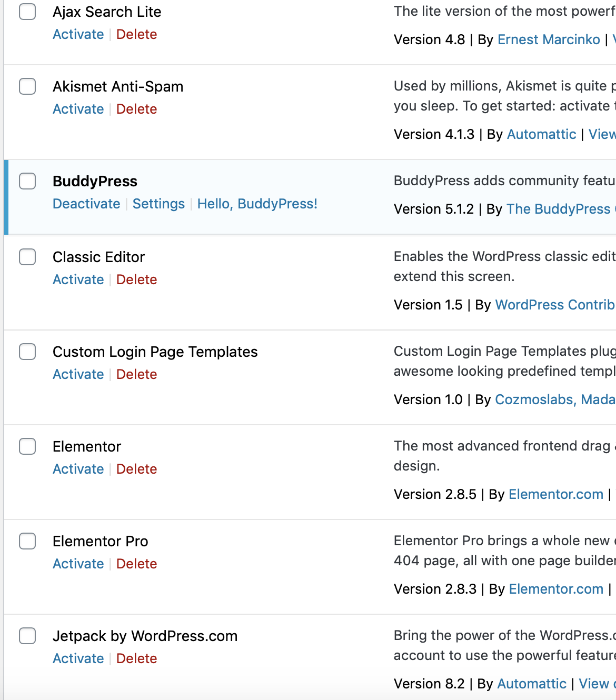Open WordPress Contributors author link

point(555,305)
